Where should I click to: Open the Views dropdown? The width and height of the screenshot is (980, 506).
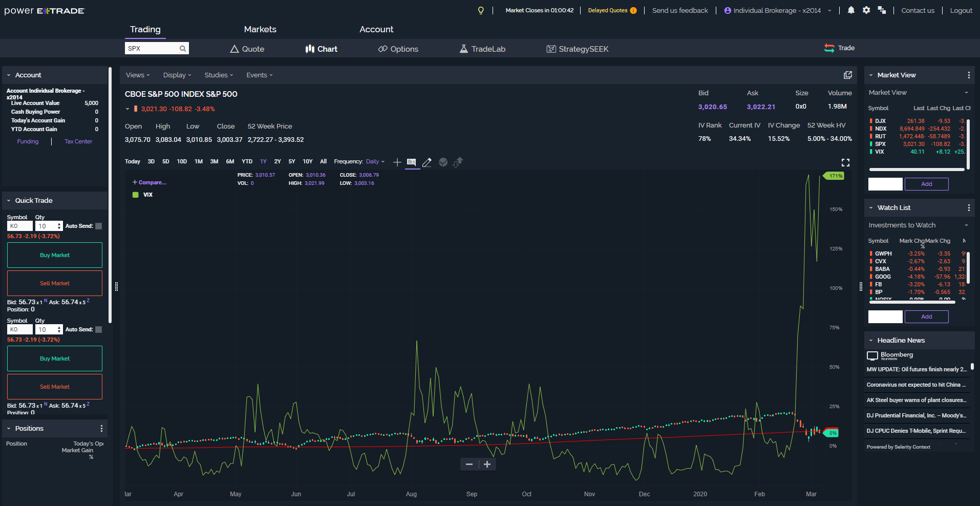pos(138,75)
